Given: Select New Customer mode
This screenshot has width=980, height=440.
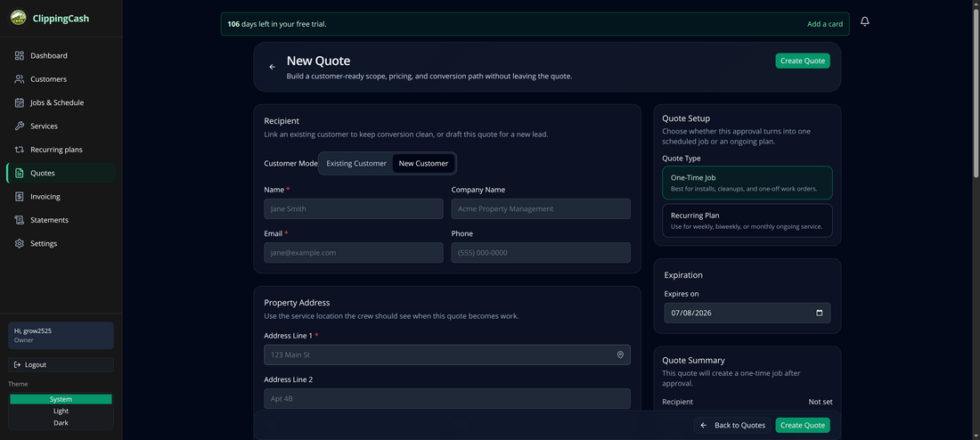Looking at the screenshot, I should 423,163.
